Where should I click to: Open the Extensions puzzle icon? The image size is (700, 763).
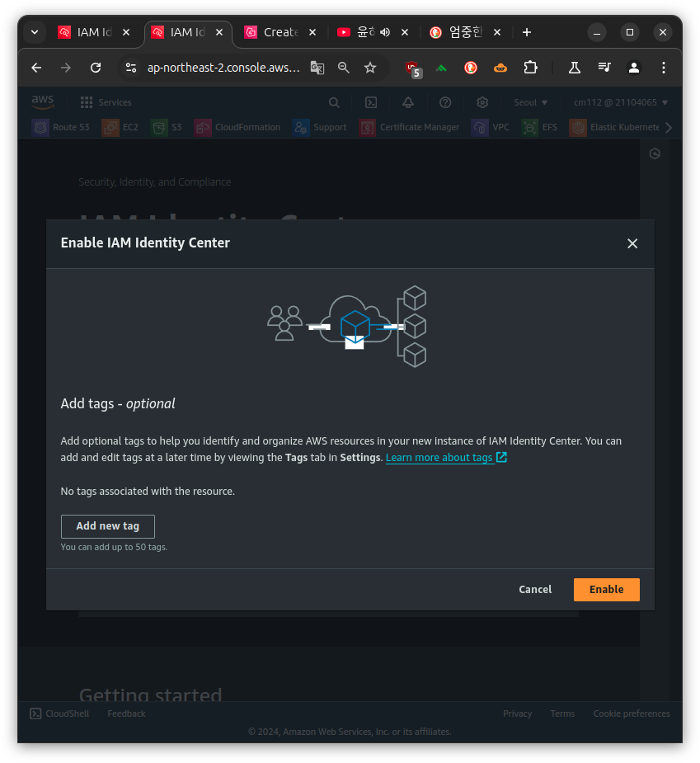(530, 68)
